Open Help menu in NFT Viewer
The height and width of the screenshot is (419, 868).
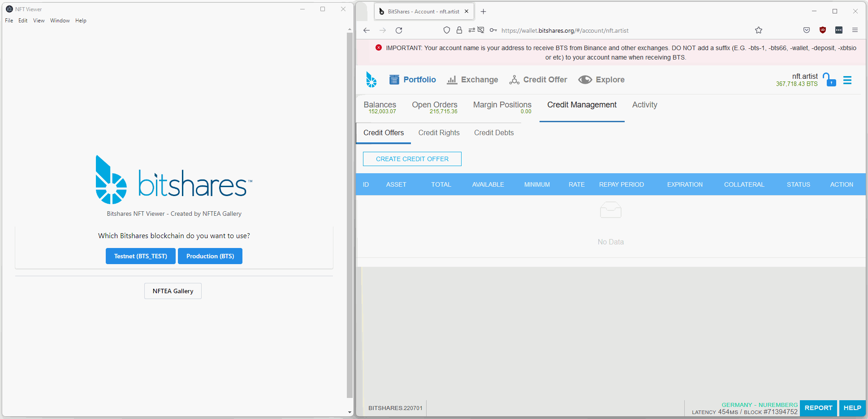point(81,21)
